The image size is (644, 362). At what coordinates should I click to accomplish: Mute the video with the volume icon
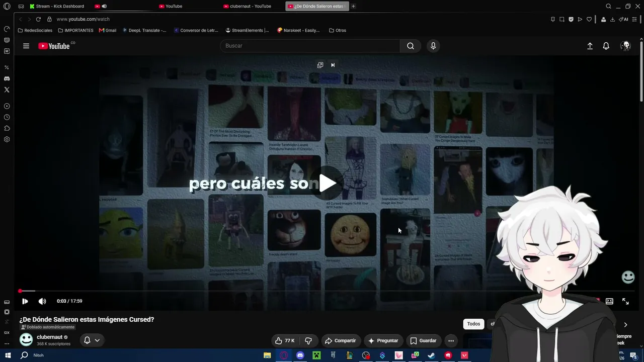42,301
